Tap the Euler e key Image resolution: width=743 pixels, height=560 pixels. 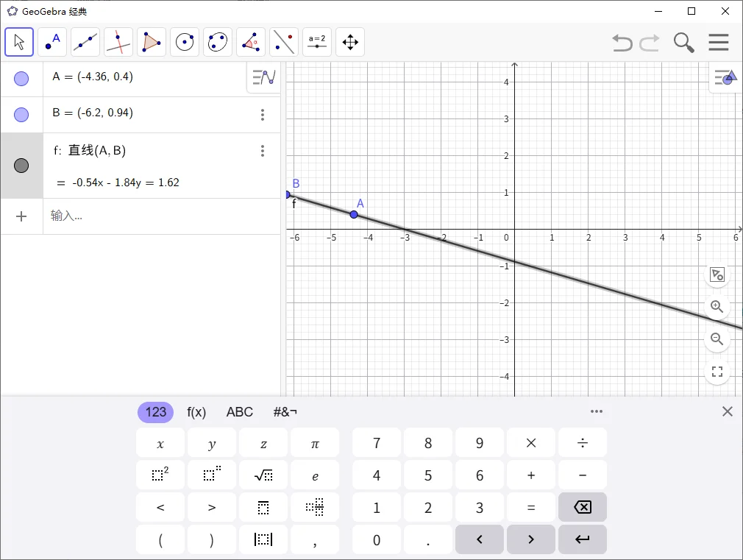click(x=315, y=475)
